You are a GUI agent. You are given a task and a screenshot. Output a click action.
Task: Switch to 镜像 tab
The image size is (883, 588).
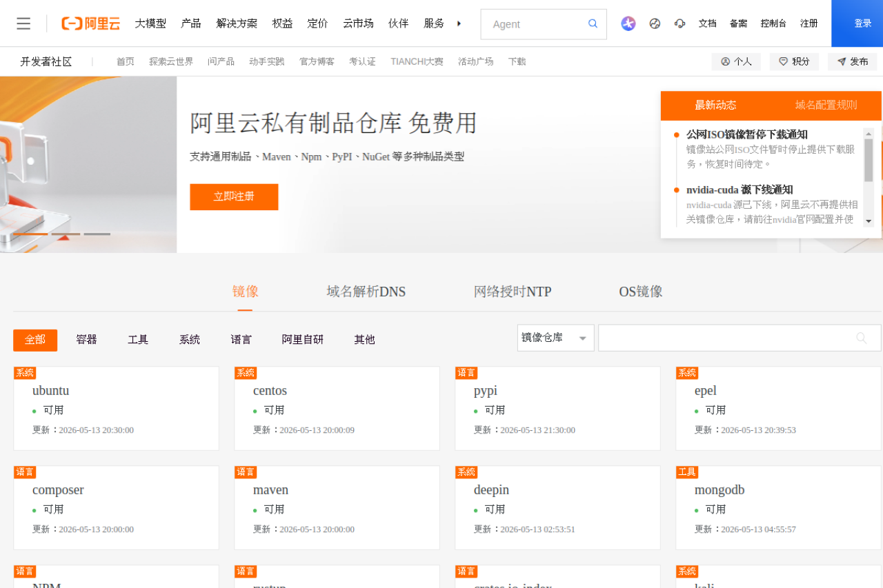[x=246, y=292]
